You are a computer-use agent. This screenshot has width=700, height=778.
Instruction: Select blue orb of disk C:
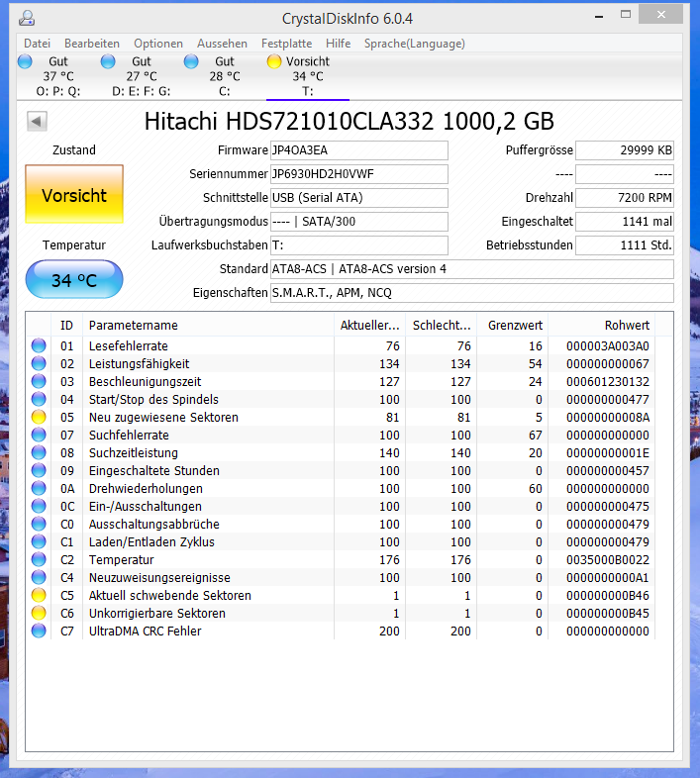point(191,61)
